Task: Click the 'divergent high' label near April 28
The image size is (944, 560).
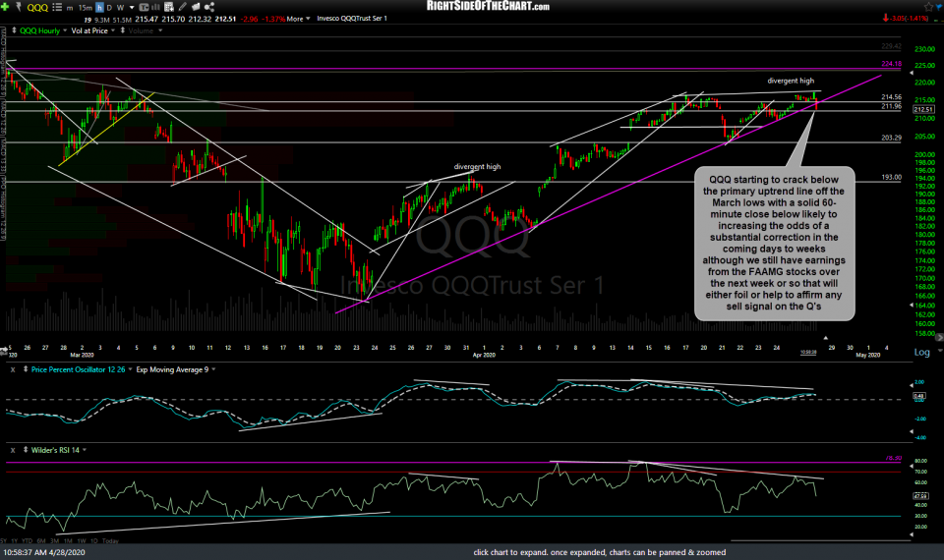Action: pos(791,81)
